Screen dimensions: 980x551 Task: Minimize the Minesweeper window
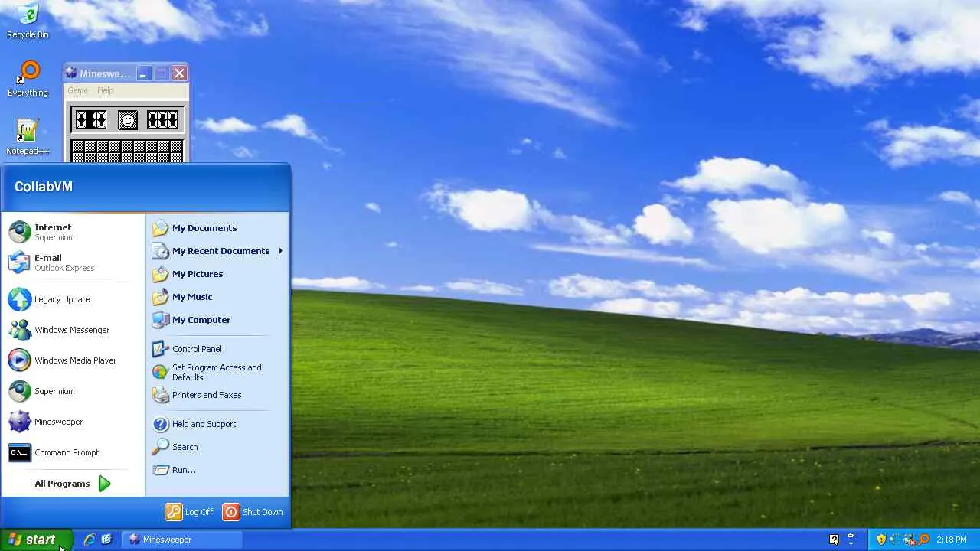143,73
